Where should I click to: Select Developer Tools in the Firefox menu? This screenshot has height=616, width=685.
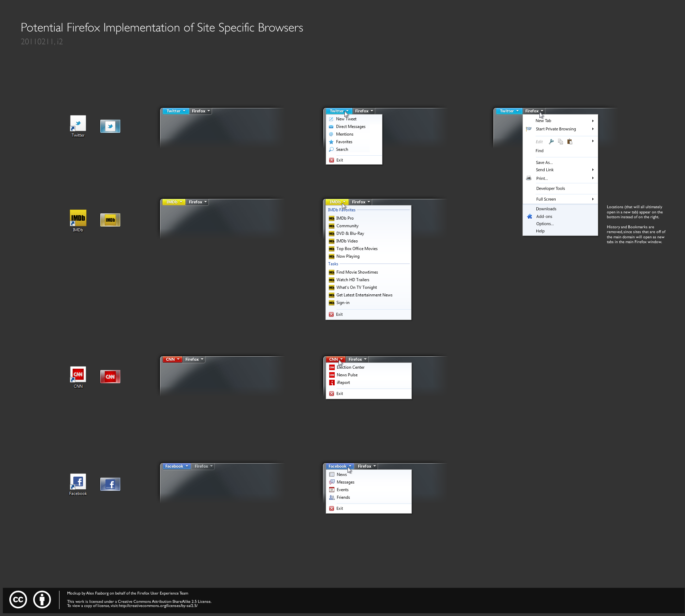click(x=550, y=188)
